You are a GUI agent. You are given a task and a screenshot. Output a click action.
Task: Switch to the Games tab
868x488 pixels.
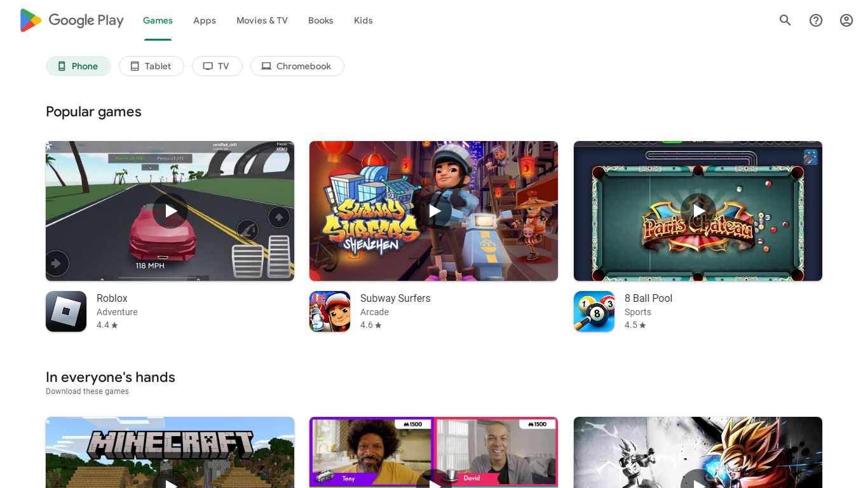pyautogui.click(x=158, y=20)
